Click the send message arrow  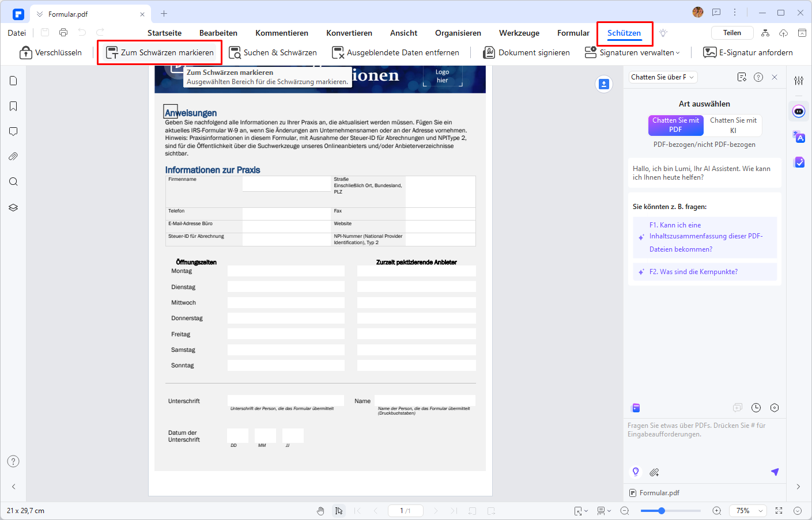point(775,472)
